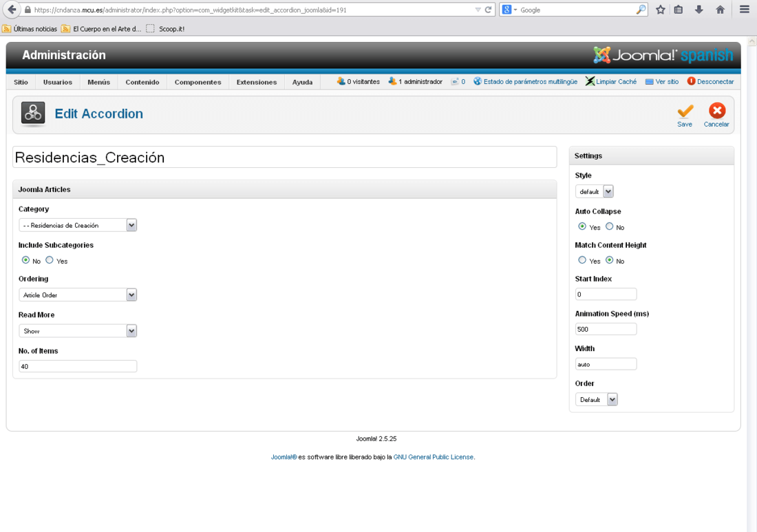Open the Order dropdown in Settings
This screenshot has height=532, width=757.
coord(596,399)
